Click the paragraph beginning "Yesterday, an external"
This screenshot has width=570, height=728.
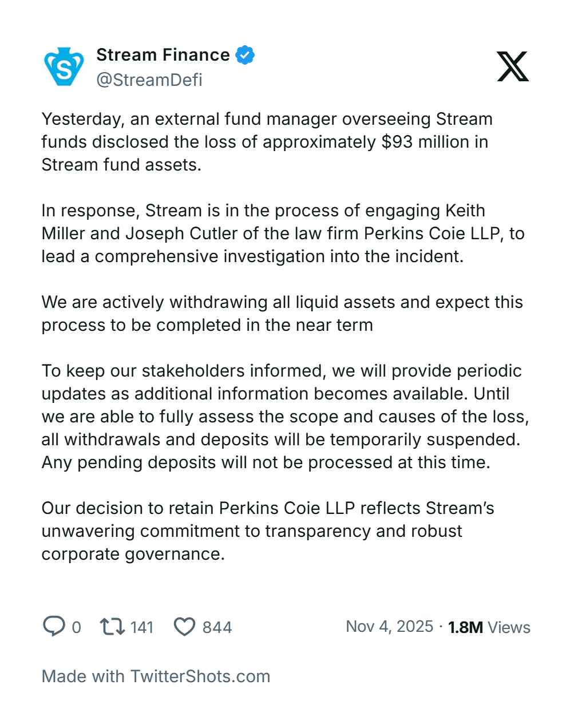(267, 142)
